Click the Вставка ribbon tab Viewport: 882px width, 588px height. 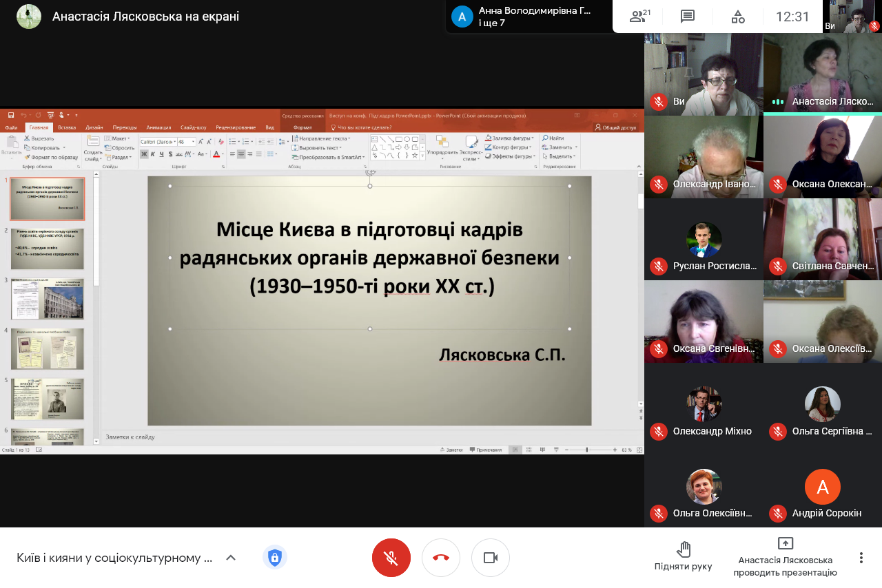point(67,127)
